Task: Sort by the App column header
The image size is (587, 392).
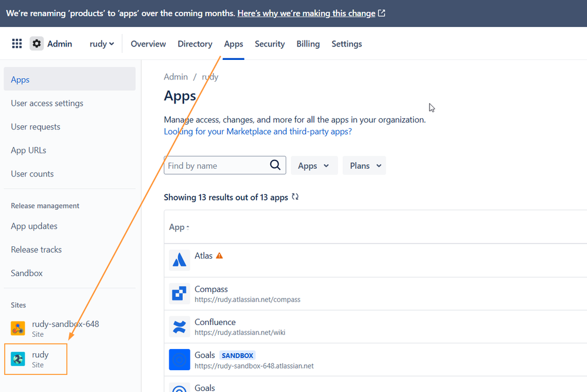Action: tap(179, 227)
